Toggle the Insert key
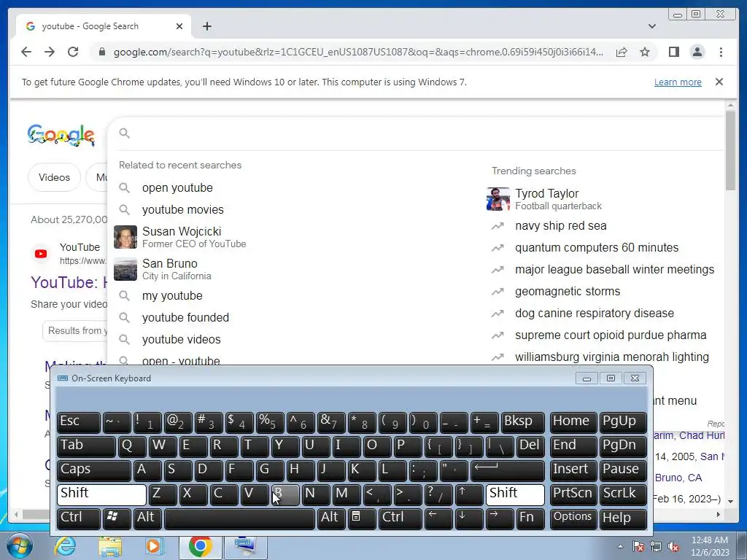Image resolution: width=747 pixels, height=560 pixels. click(x=573, y=470)
